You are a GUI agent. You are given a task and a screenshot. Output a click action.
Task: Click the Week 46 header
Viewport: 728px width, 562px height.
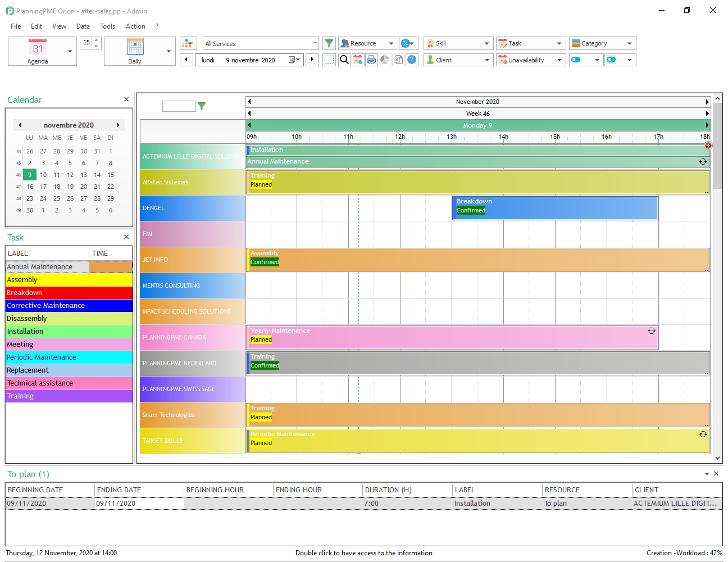click(478, 114)
